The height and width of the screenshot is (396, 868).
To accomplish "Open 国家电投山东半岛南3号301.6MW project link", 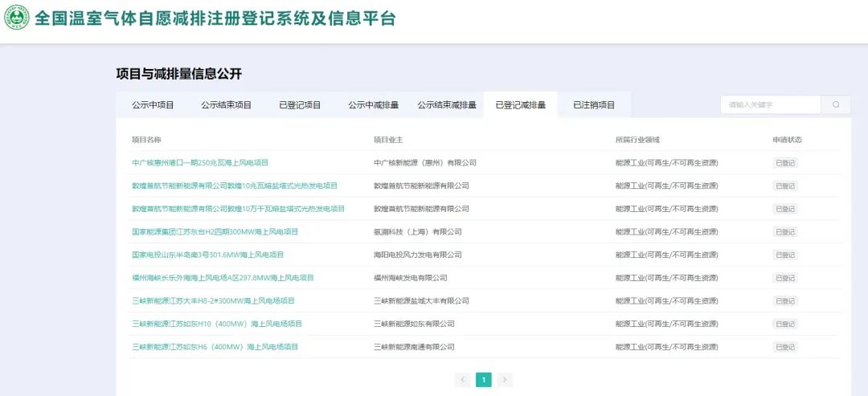I will 208,255.
